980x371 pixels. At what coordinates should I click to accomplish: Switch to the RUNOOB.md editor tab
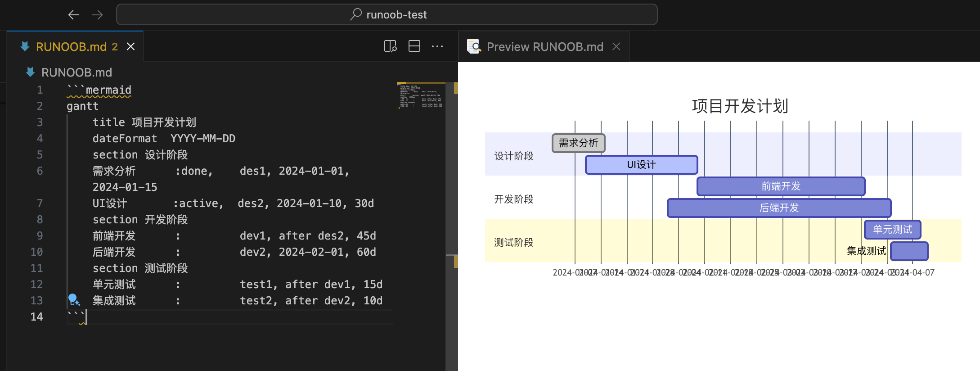[71, 46]
